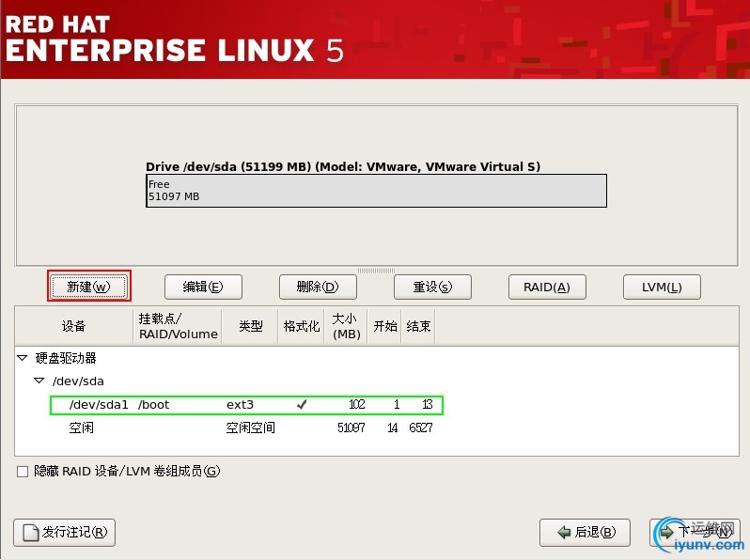Click the 后退(B) back button

click(x=585, y=532)
